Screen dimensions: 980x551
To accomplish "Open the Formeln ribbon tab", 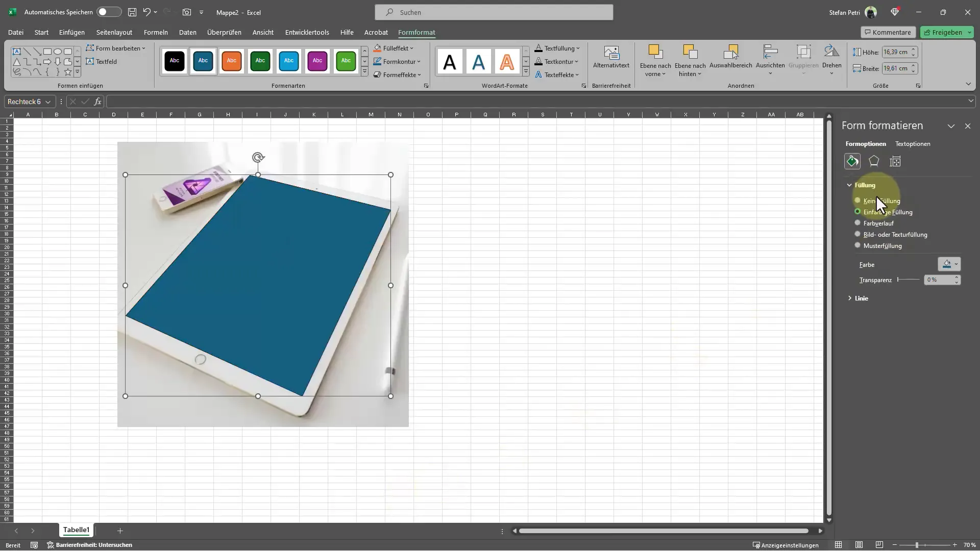I will click(156, 32).
